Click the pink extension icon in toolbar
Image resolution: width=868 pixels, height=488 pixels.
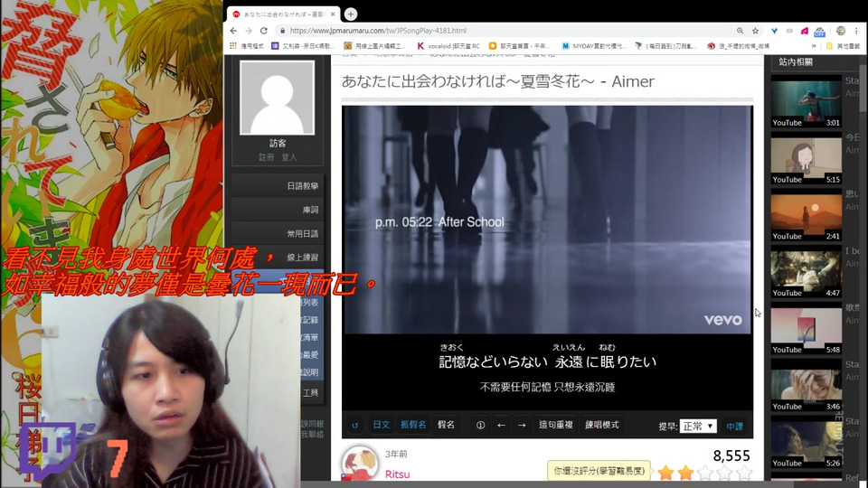pyautogui.click(x=805, y=31)
